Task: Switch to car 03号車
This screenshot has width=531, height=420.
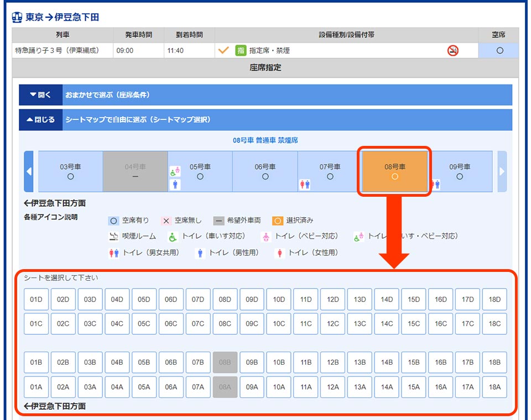Action: coord(70,171)
